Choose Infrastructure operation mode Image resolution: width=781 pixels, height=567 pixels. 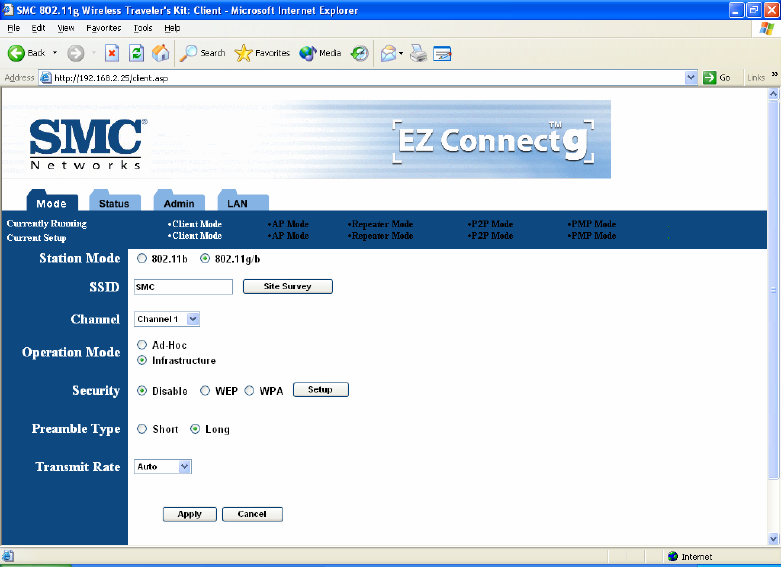(142, 360)
